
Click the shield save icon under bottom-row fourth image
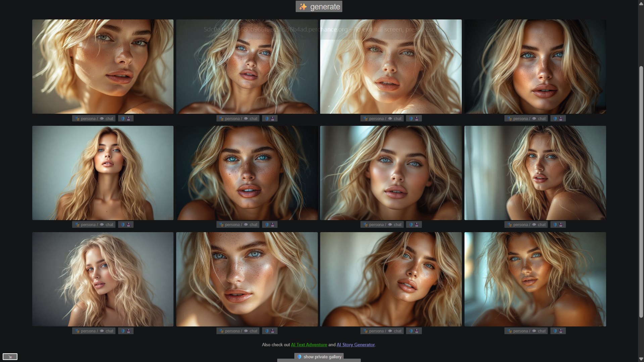[x=558, y=331]
